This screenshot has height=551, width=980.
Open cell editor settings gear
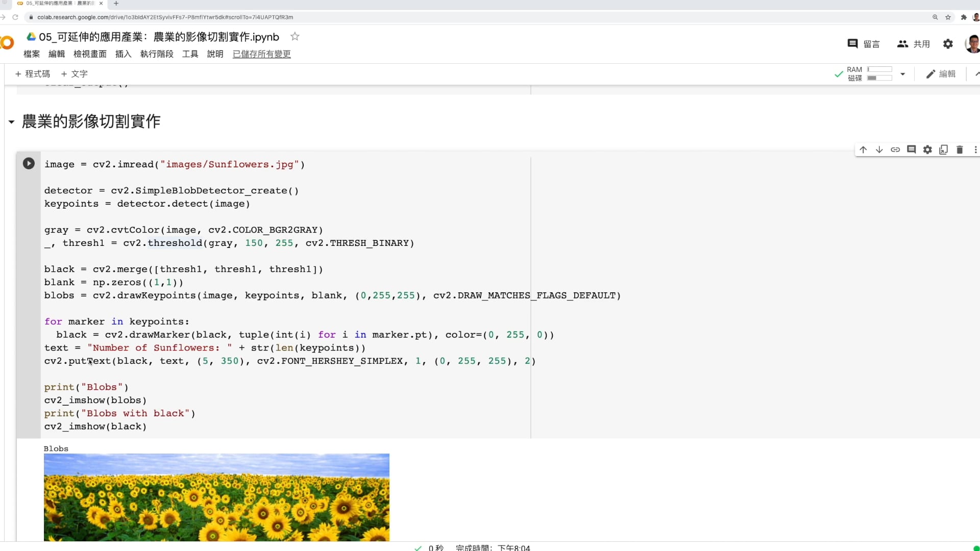(927, 149)
